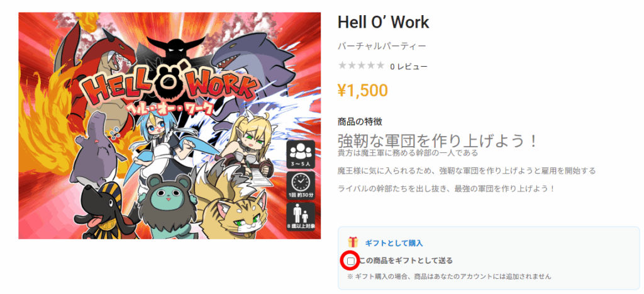Check the gift purchase checkbox

pyautogui.click(x=351, y=261)
